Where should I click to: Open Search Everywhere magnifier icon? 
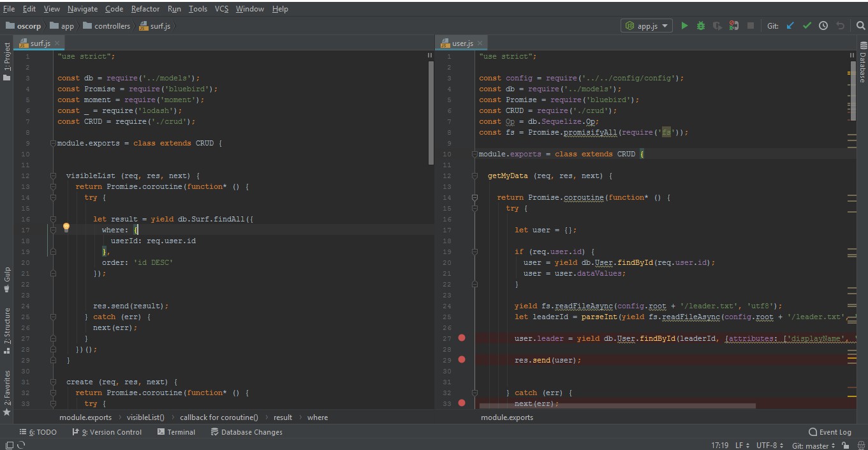coord(860,26)
